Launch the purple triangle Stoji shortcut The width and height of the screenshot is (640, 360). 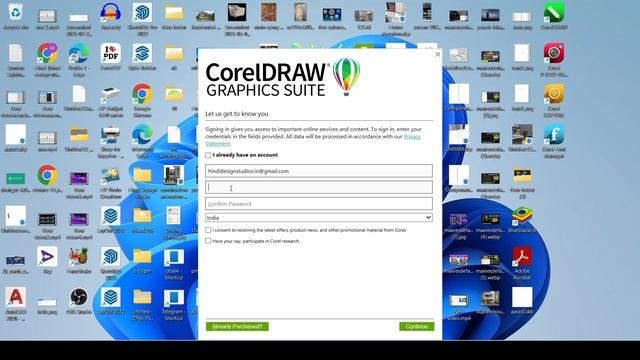tap(47, 257)
